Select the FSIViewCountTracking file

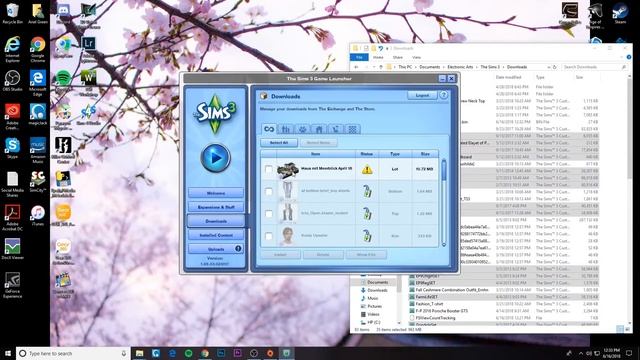click(436, 318)
